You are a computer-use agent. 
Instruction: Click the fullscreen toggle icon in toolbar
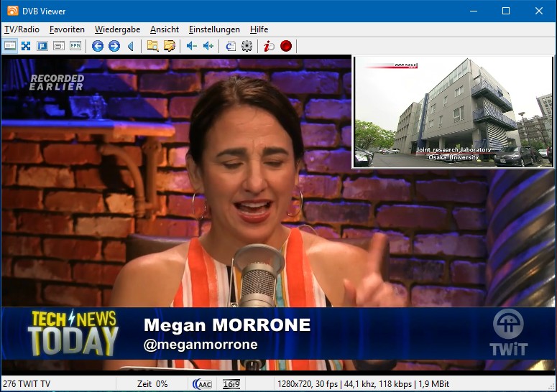[26, 46]
